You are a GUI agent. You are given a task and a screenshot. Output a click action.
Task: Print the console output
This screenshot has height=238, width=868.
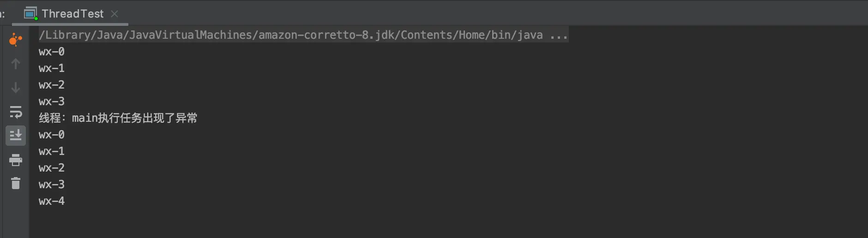(15, 160)
